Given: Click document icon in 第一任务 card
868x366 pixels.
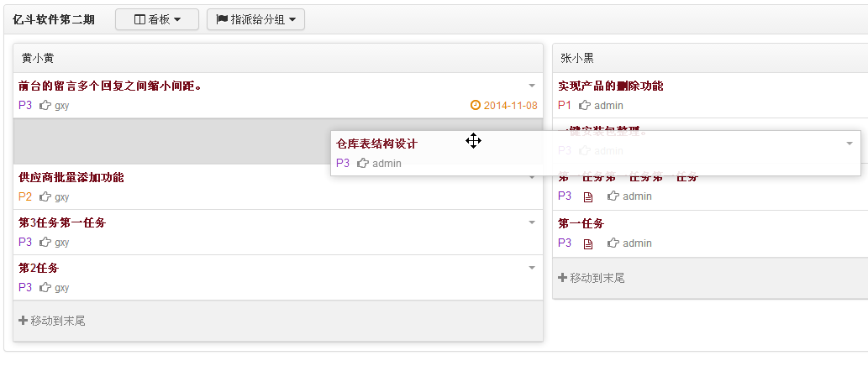Looking at the screenshot, I should [x=588, y=243].
